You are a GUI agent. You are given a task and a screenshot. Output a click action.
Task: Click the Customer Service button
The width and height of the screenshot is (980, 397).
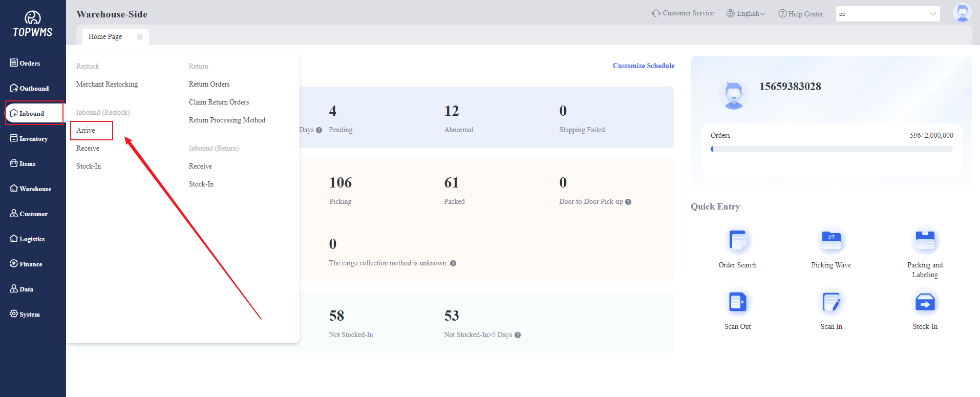(x=683, y=13)
